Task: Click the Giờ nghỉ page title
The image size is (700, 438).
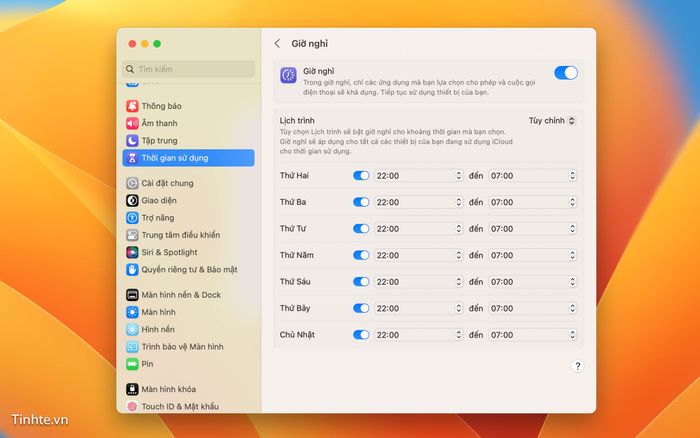Action: [309, 44]
